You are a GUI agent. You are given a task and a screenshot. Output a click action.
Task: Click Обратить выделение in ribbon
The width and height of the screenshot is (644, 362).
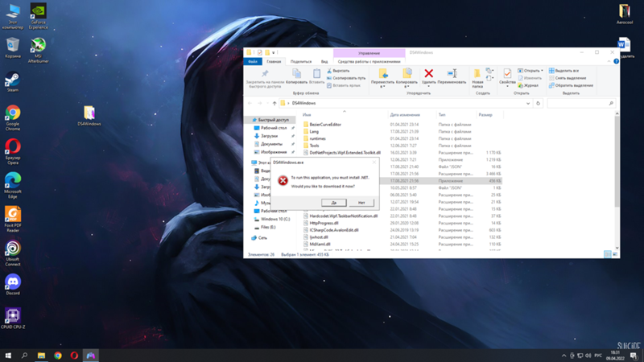[571, 85]
